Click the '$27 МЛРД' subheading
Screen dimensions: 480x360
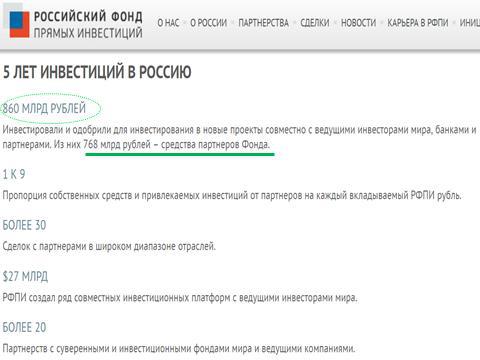25,276
